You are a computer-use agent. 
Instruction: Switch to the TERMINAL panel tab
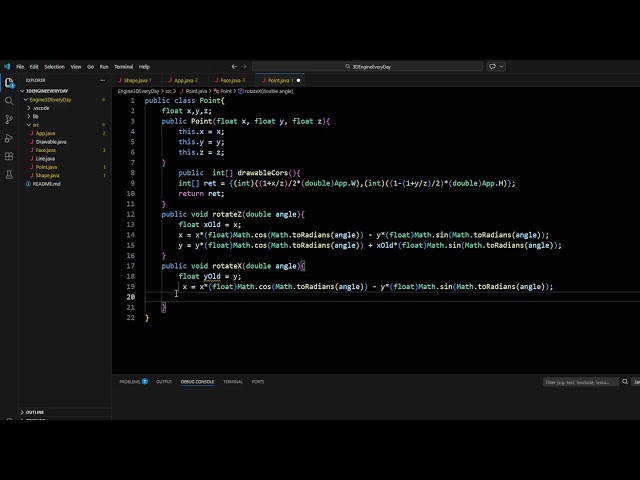(233, 382)
